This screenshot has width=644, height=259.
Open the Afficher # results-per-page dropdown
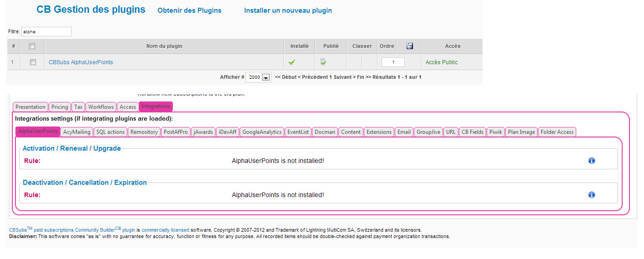[258, 77]
